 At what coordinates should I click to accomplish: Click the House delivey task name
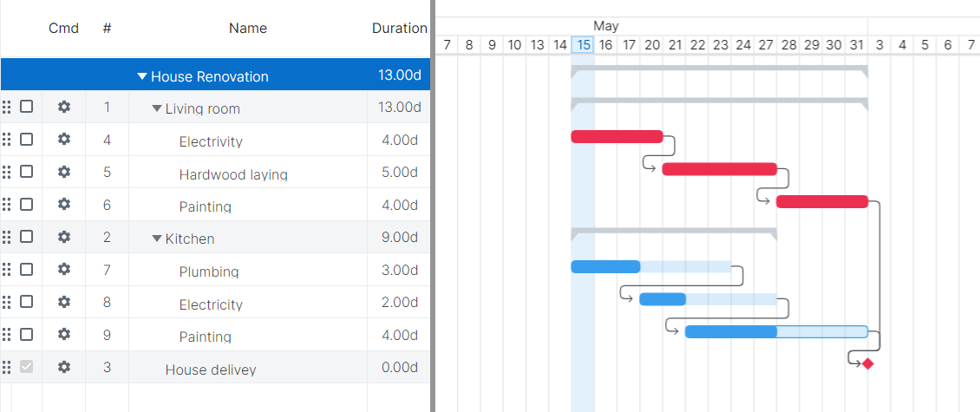click(211, 369)
